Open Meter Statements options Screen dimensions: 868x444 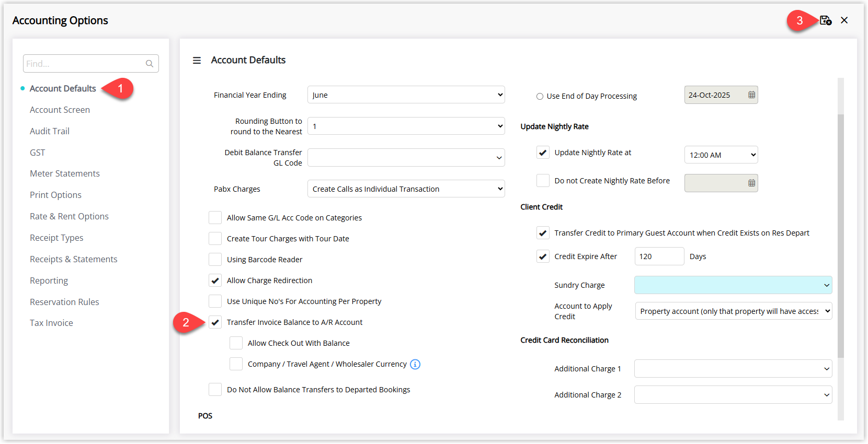65,173
